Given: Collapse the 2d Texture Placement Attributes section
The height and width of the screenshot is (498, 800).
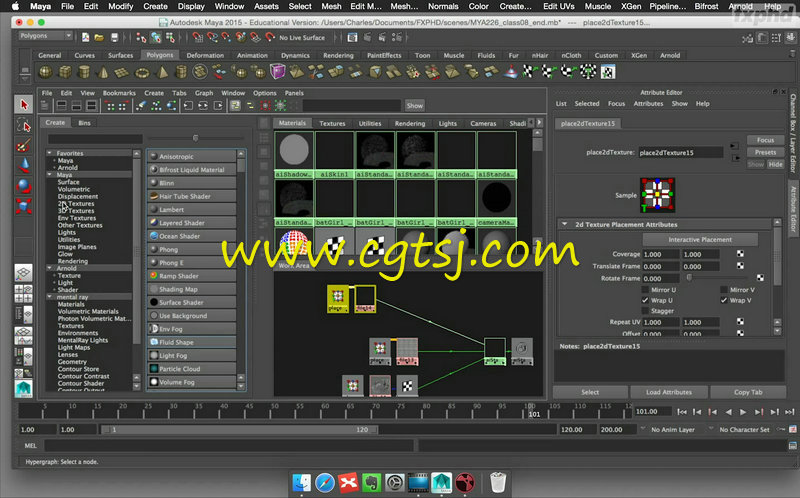Looking at the screenshot, I should pyautogui.click(x=565, y=224).
